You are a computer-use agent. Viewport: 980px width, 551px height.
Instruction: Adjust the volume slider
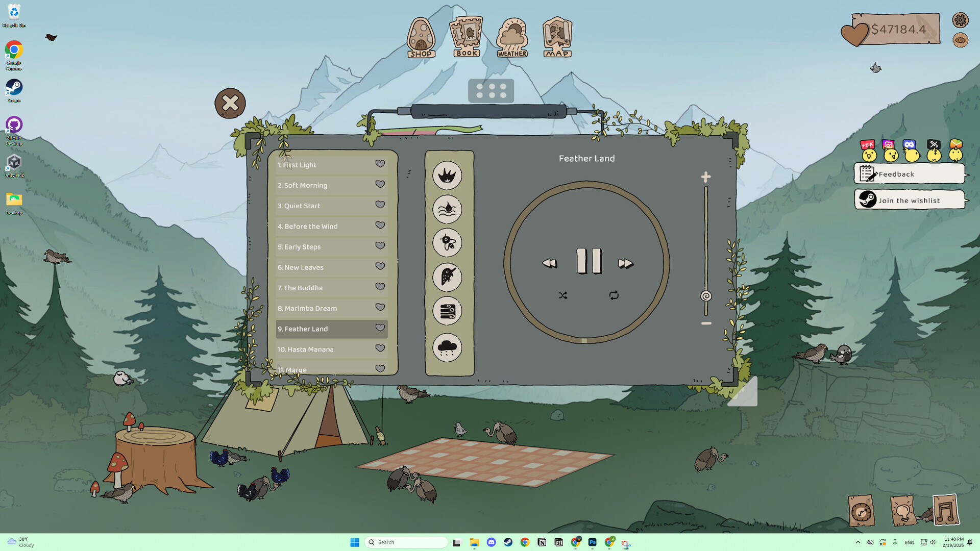[706, 294]
